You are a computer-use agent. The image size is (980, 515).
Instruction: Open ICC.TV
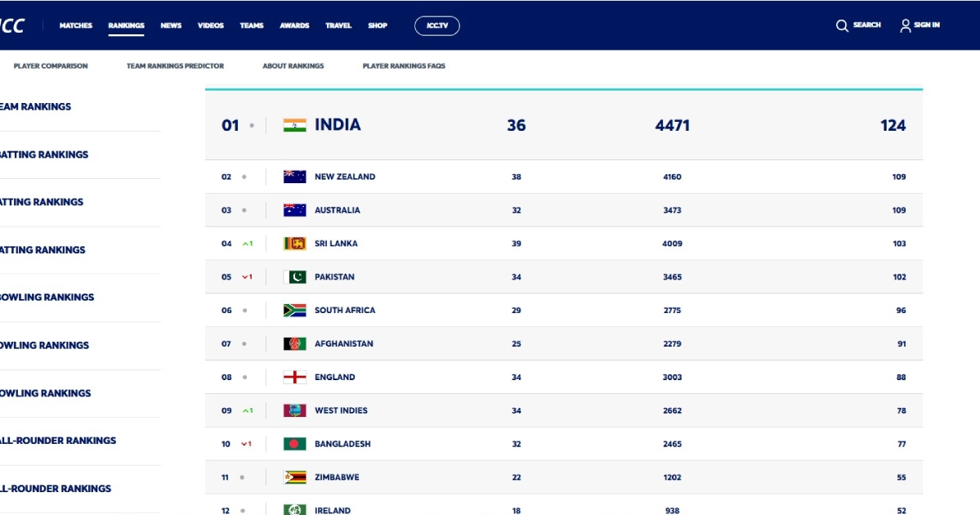pyautogui.click(x=437, y=25)
